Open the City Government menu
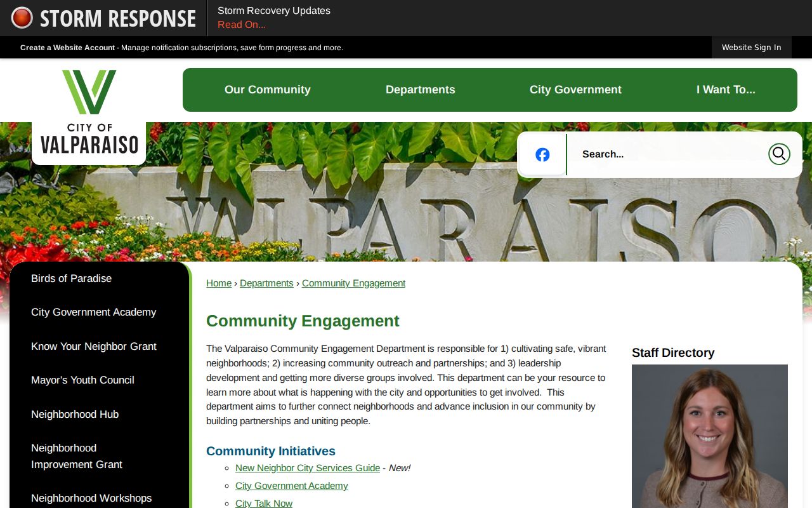This screenshot has width=812, height=508. tap(575, 90)
